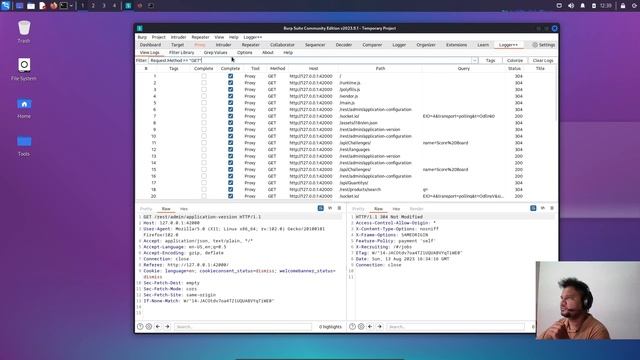The height and width of the screenshot is (360, 640).
Task: Click the response search help icon
Action: (352, 327)
